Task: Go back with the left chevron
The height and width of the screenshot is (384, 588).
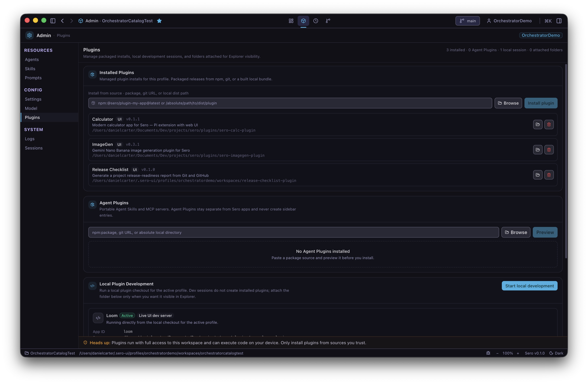Action: 62,21
